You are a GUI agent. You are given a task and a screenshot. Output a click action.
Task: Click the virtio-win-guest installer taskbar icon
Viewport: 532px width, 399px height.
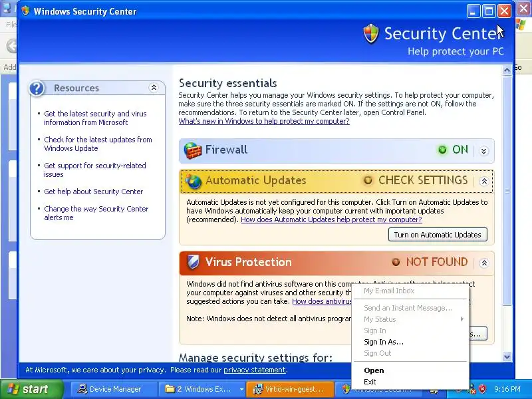tap(258, 389)
